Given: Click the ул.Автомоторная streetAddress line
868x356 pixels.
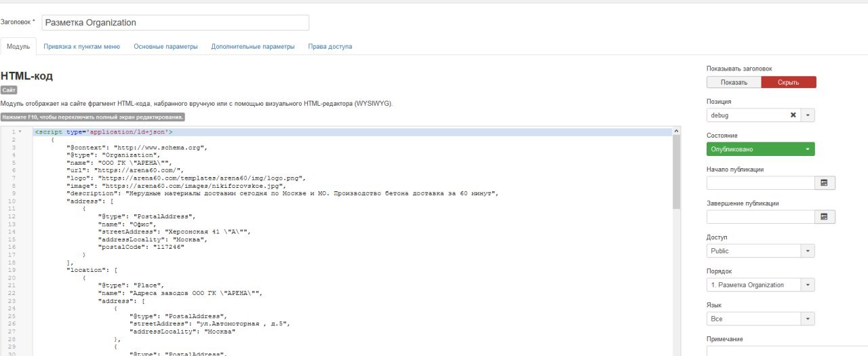Looking at the screenshot, I should pos(210,323).
